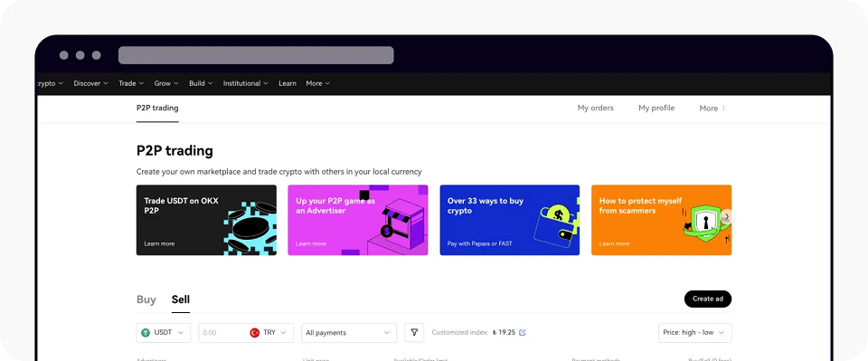
Task: Click the Tether USDT coin icon
Action: point(146,333)
